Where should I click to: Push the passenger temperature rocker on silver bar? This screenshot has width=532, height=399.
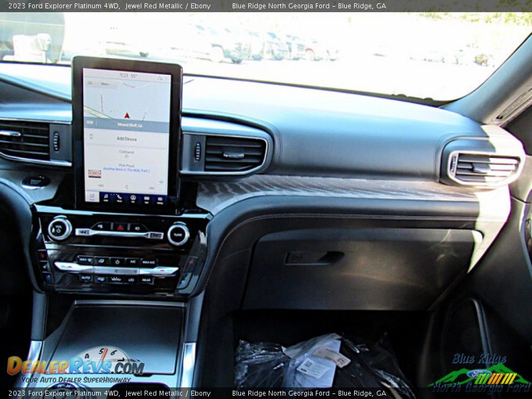[x=159, y=270]
